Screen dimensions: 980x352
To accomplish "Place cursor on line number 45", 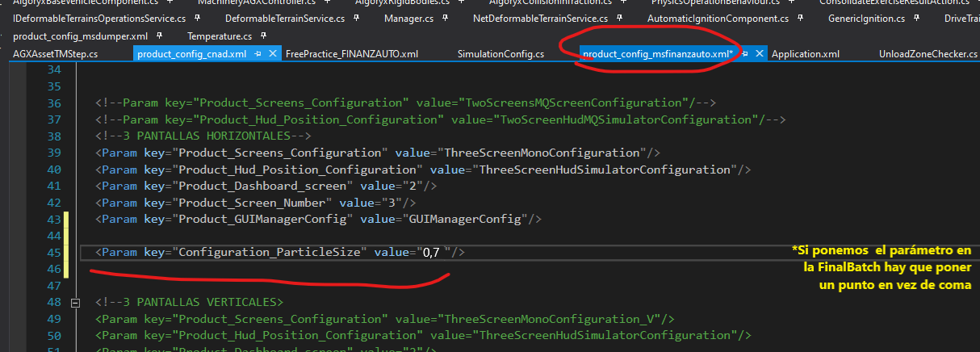I will point(54,253).
